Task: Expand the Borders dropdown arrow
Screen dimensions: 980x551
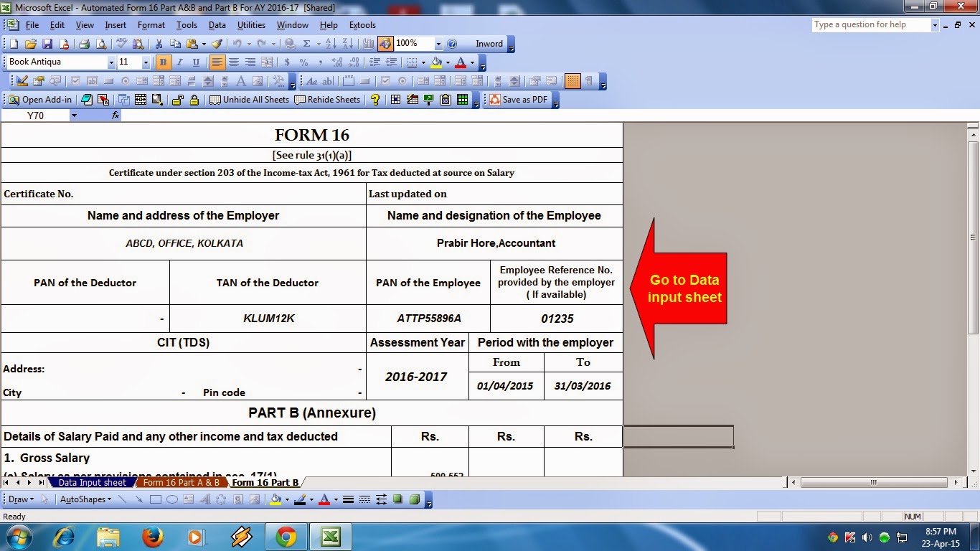Action: (423, 62)
